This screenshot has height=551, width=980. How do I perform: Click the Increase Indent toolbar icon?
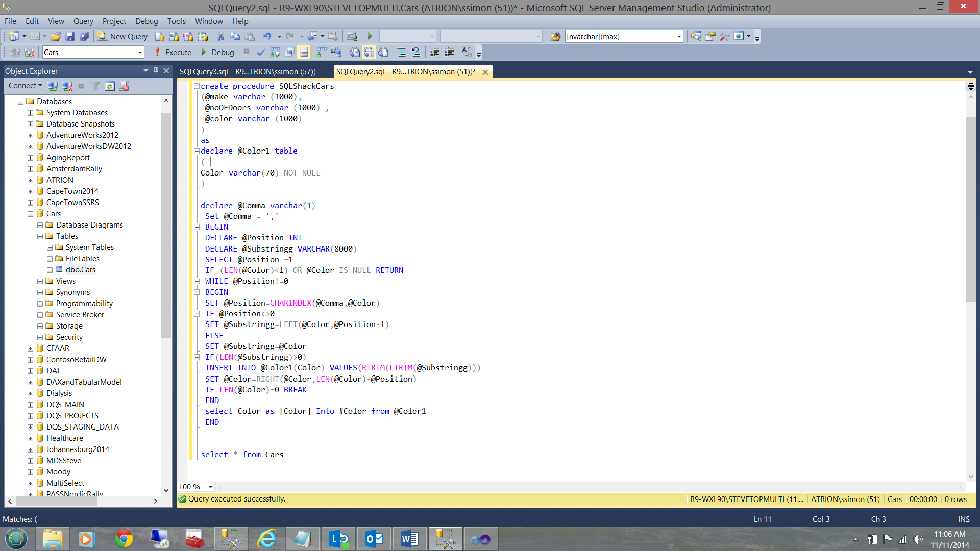click(x=449, y=52)
